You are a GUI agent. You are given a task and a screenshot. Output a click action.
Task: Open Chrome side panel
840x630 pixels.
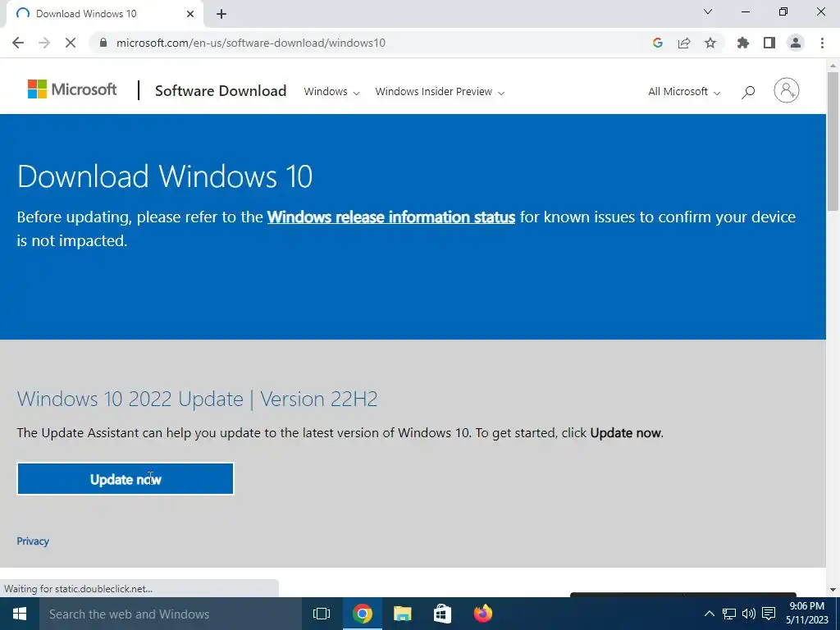[x=769, y=43]
